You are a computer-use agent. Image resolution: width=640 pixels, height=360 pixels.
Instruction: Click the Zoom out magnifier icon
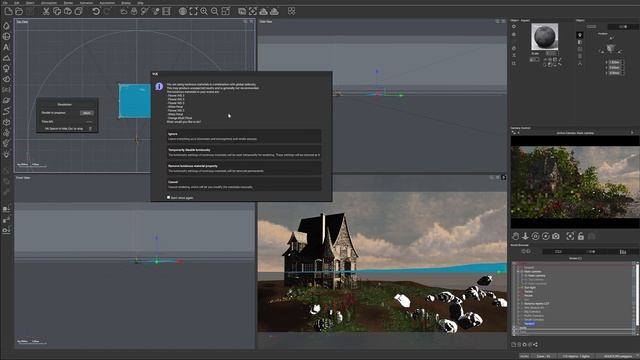click(214, 11)
